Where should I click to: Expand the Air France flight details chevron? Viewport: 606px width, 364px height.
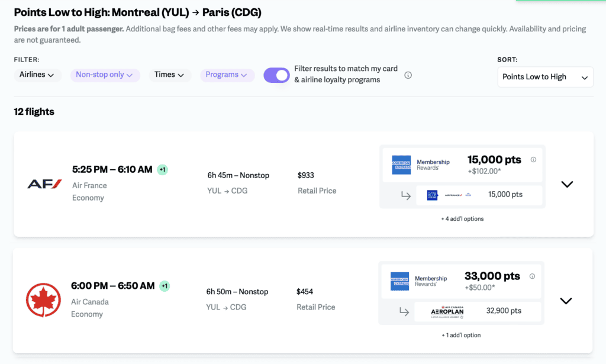pos(567,184)
